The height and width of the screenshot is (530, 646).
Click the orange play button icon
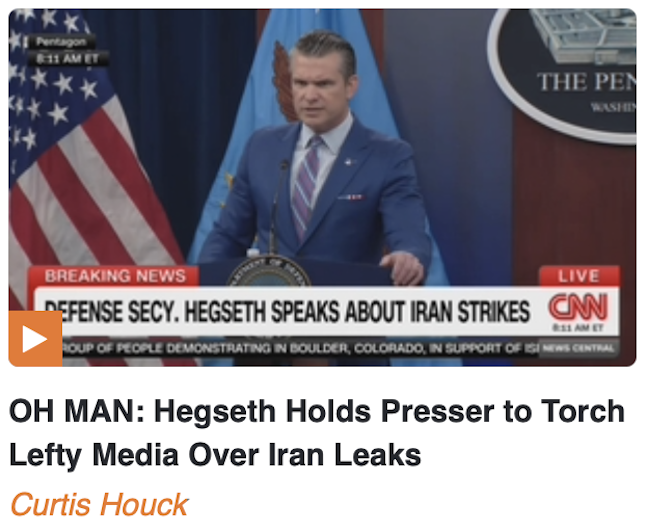point(35,339)
